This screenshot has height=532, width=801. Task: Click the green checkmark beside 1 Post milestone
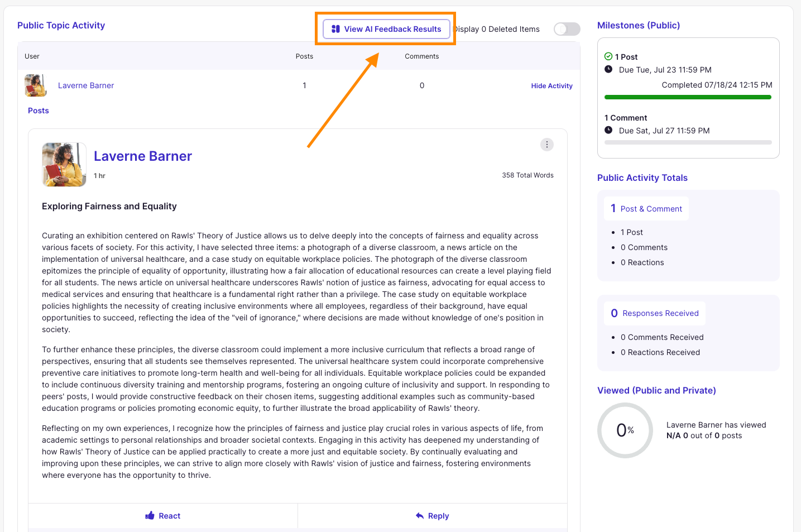pos(608,56)
